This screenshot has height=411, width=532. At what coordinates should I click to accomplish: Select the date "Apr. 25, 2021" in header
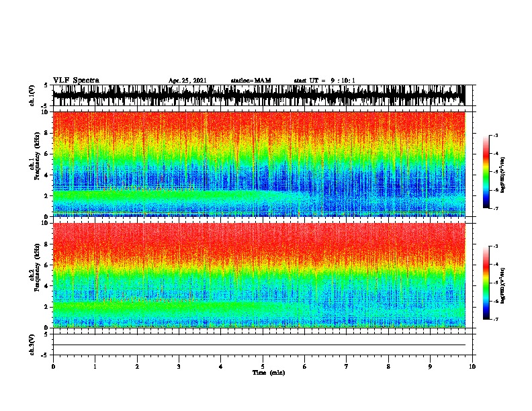point(187,81)
